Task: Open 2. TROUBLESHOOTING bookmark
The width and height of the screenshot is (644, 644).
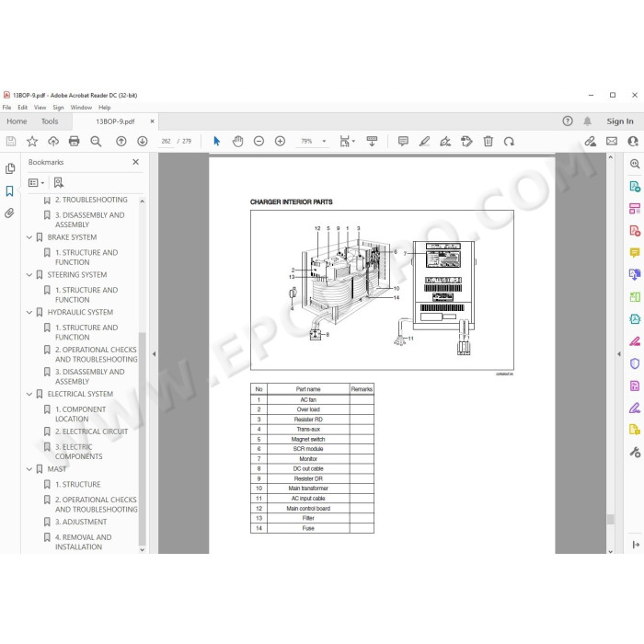Action: [x=91, y=200]
